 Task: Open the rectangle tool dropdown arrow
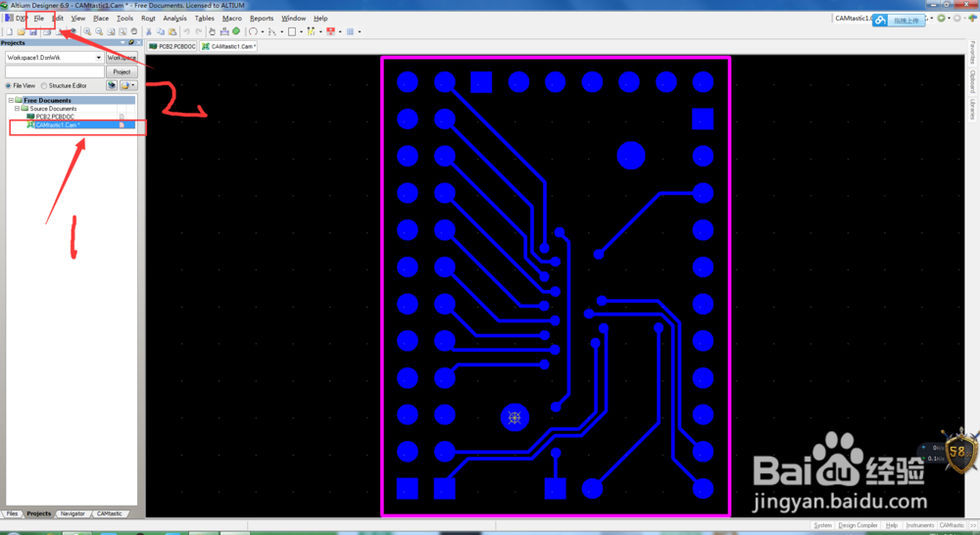(301, 31)
